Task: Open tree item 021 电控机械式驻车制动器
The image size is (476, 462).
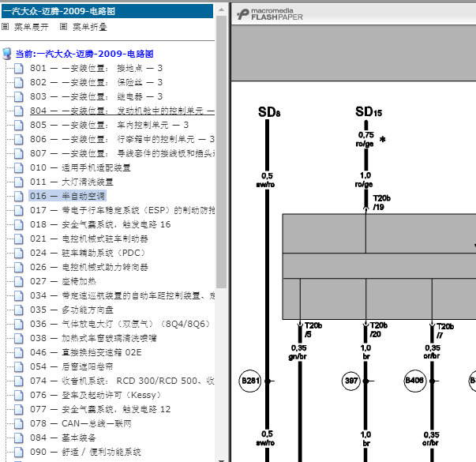Action: coord(89,239)
